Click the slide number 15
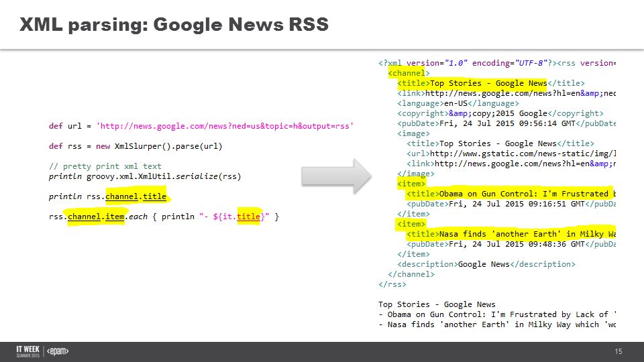This screenshot has height=362, width=644. [618, 351]
